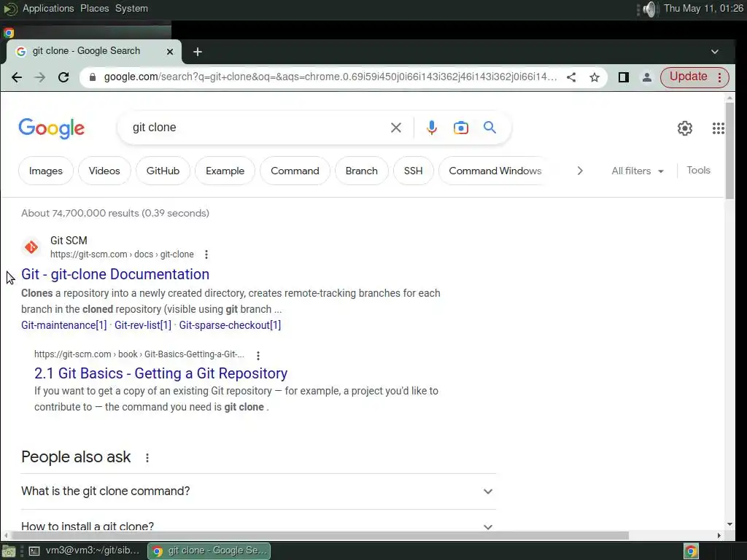The height and width of the screenshot is (560, 747).
Task: Select the SSH filter chip
Action: (x=413, y=171)
